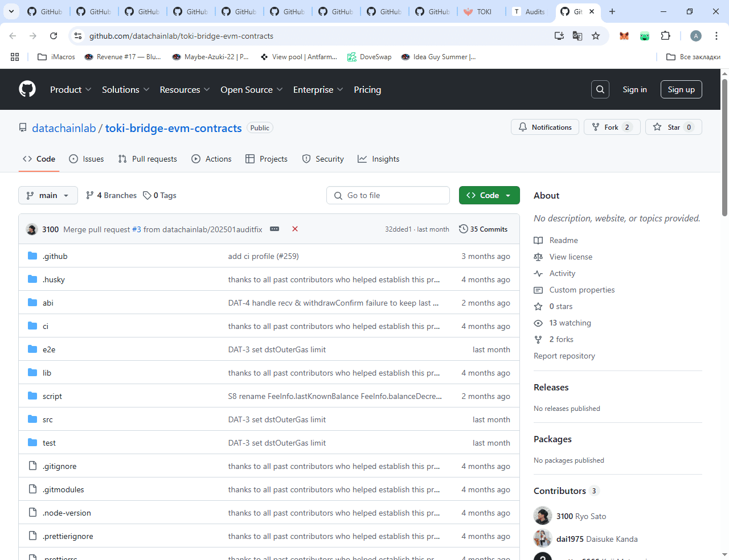The image size is (729, 560).
Task: Click Report repository link
Action: click(x=564, y=356)
